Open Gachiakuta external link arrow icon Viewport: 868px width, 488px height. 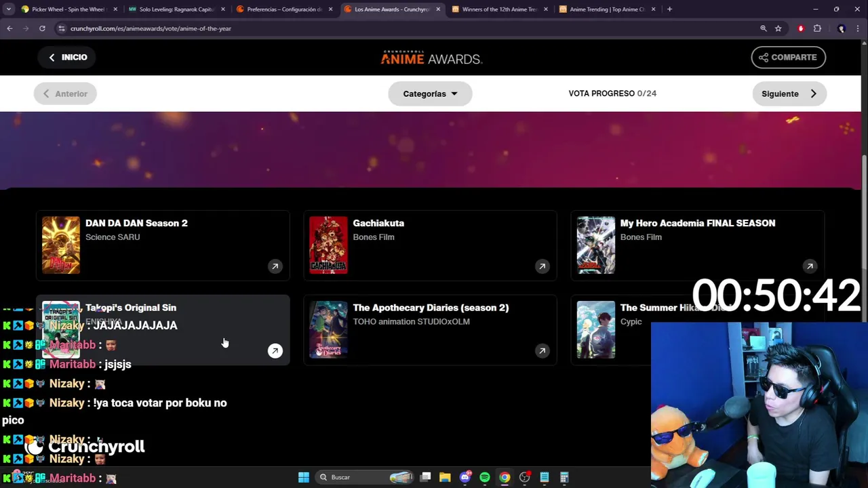coord(542,266)
